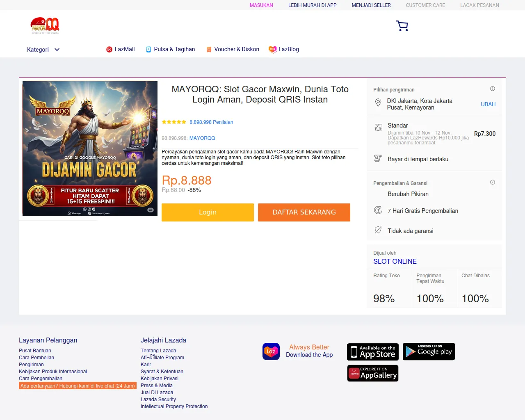
Task: Open Cara Pengembalian link
Action: pyautogui.click(x=41, y=379)
